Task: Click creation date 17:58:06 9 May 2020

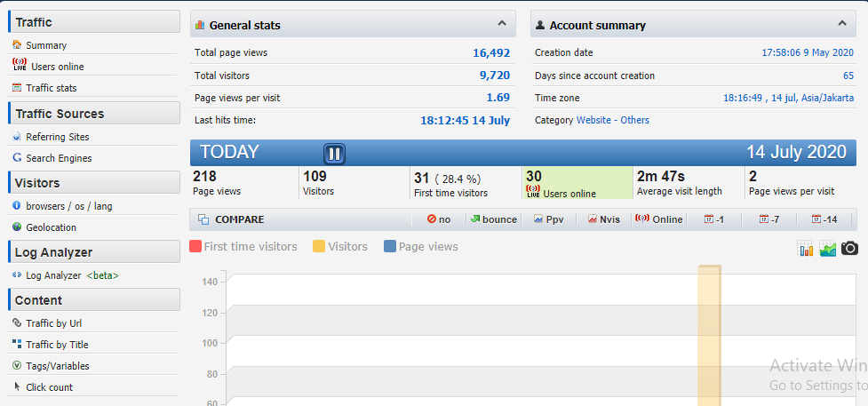Action: pos(808,52)
